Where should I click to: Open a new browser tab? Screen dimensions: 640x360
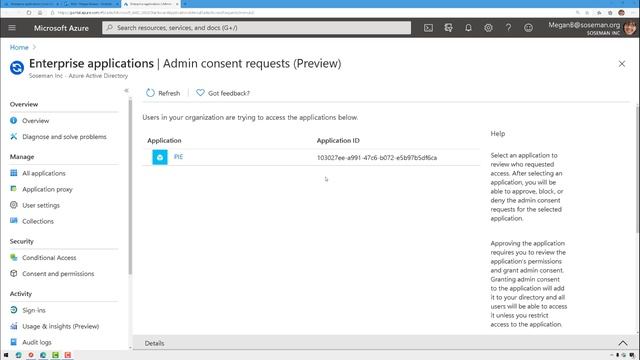185,4
